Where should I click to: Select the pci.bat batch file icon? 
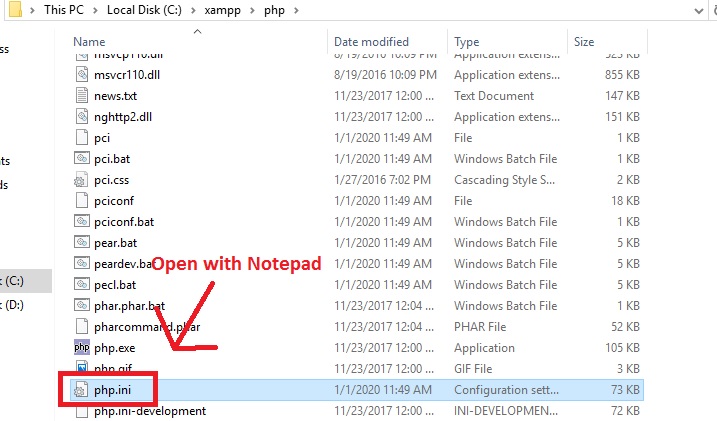(81, 159)
